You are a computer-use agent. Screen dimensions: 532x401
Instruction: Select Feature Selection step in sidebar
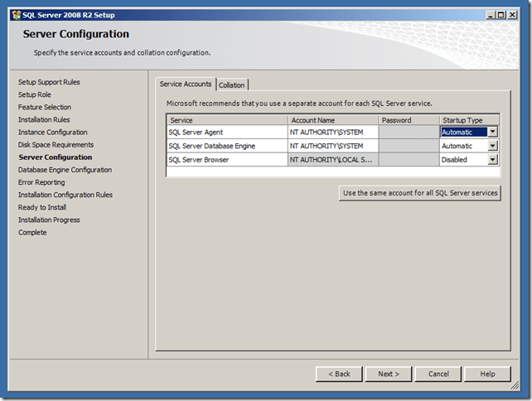click(x=45, y=107)
